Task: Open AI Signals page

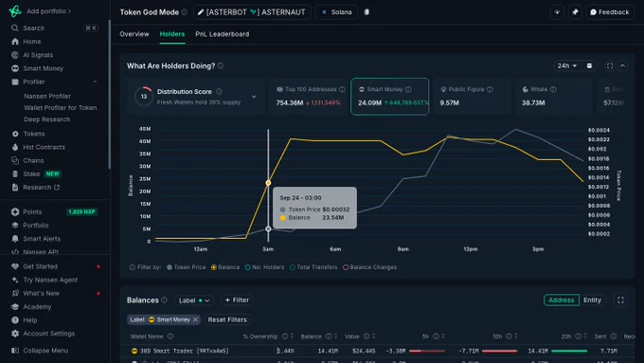Action: (38, 55)
